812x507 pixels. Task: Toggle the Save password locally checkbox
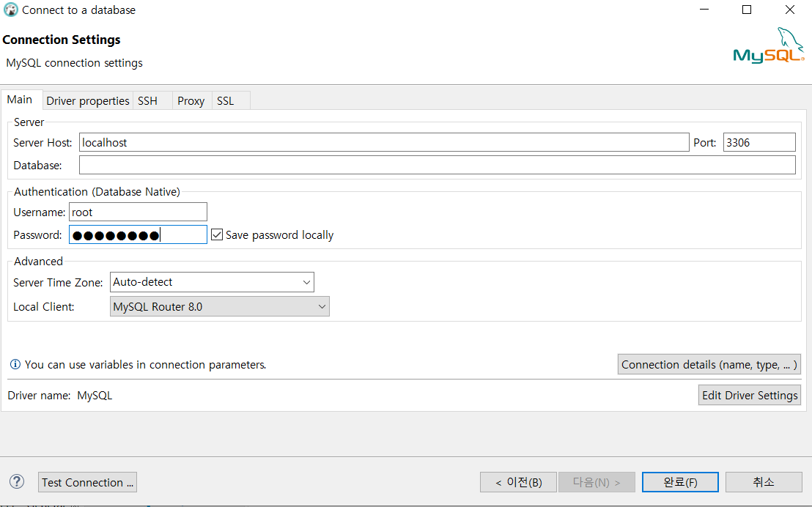pyautogui.click(x=217, y=234)
